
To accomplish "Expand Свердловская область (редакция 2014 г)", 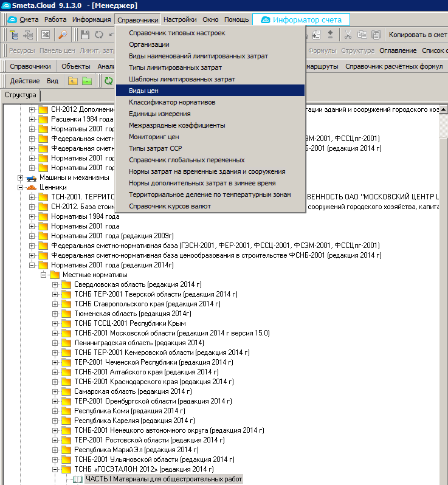I will point(55,284).
